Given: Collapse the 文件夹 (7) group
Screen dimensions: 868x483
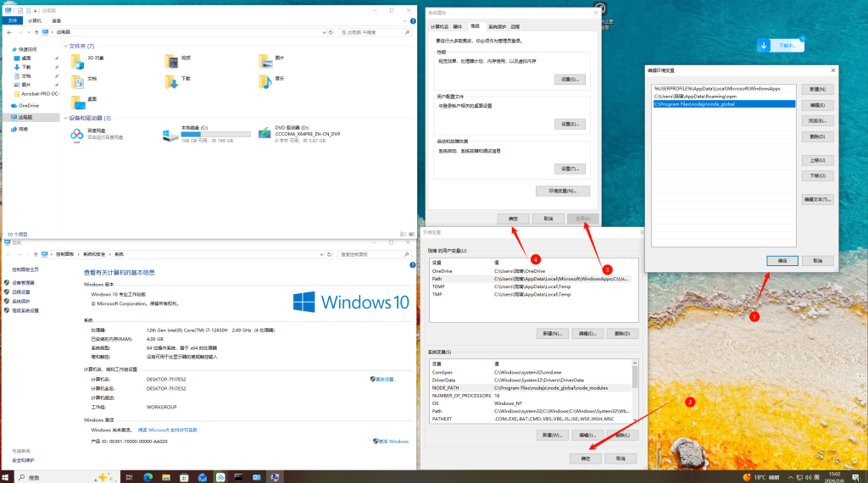Looking at the screenshot, I should point(65,47).
